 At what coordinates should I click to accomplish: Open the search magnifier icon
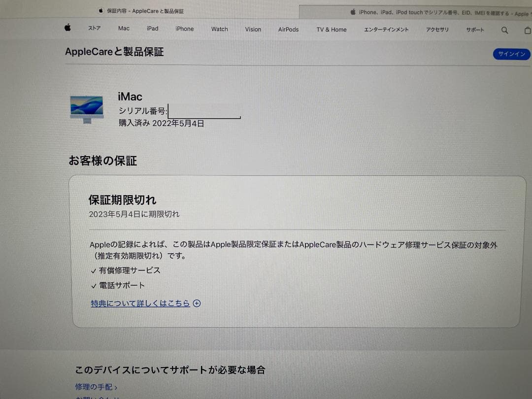coord(504,30)
